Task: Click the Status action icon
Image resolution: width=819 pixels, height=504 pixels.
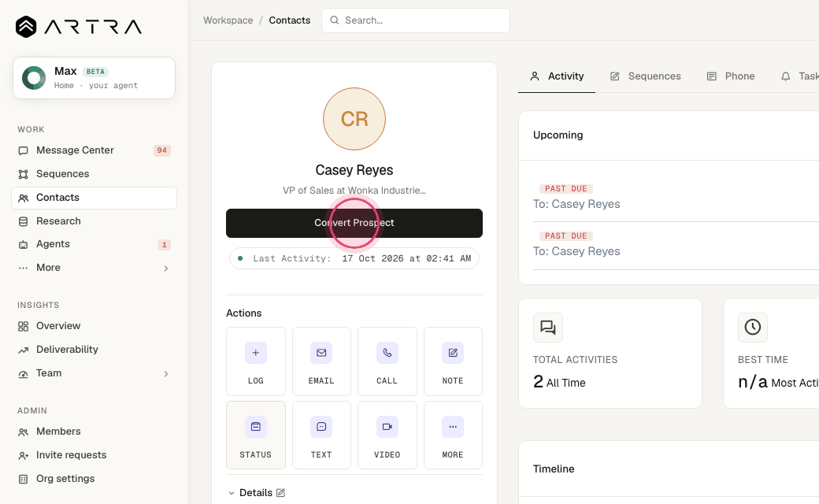Action: [256, 427]
